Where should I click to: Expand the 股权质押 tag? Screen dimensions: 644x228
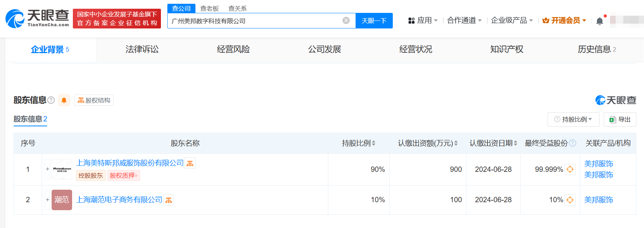click(124, 175)
